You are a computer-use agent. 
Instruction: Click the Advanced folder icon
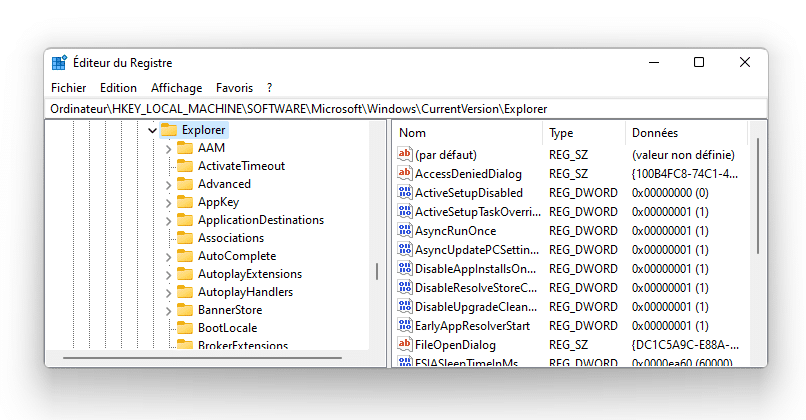(185, 184)
